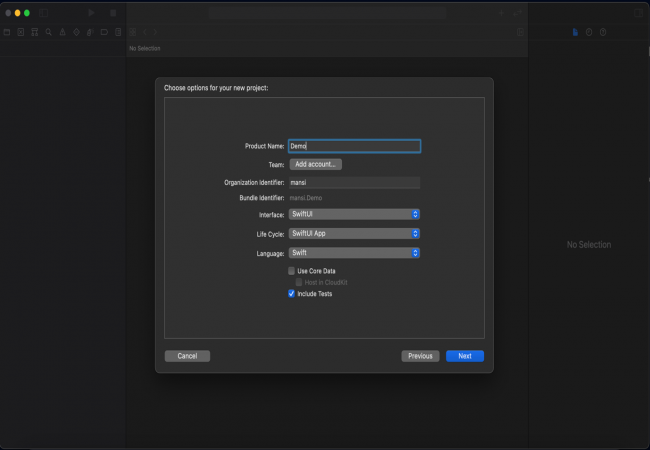This screenshot has height=450, width=650.
Task: Open the Language dropdown showing Swift
Action: [x=354, y=253]
